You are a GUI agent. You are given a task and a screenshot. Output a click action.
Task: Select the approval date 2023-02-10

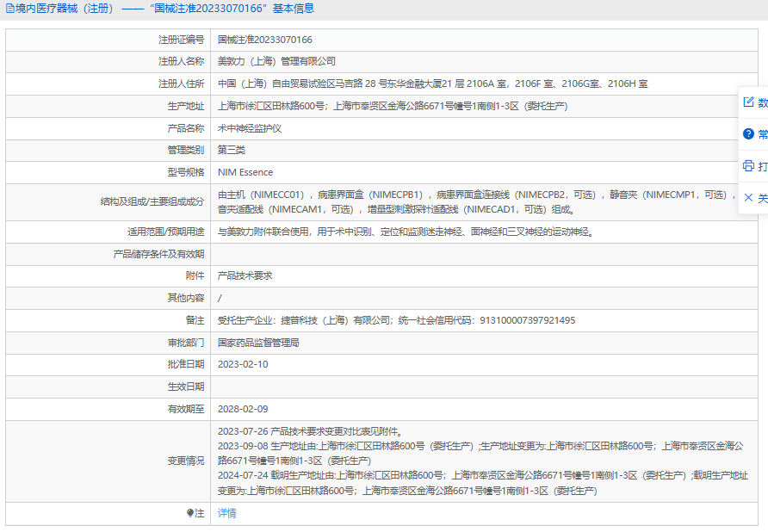[243, 364]
